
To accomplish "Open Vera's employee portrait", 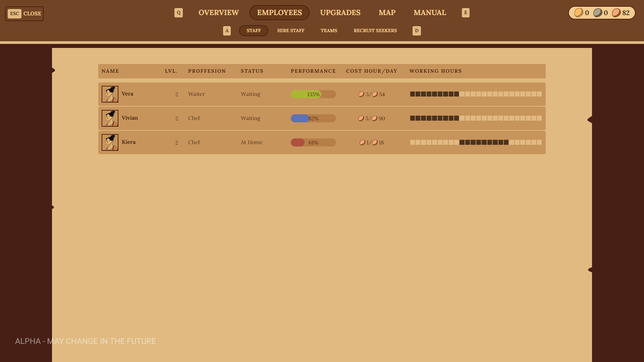I will click(x=110, y=94).
